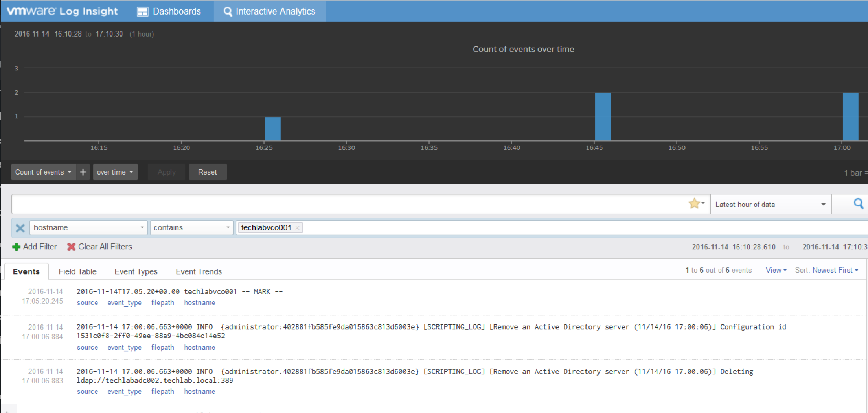Open the Latest hour of data dropdown
This screenshot has width=868, height=413.
tap(771, 204)
